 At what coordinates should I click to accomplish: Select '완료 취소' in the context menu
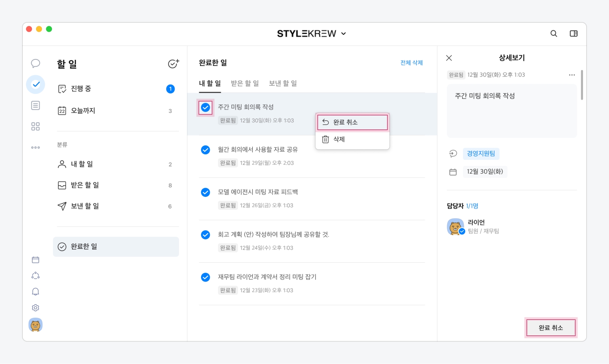click(352, 122)
